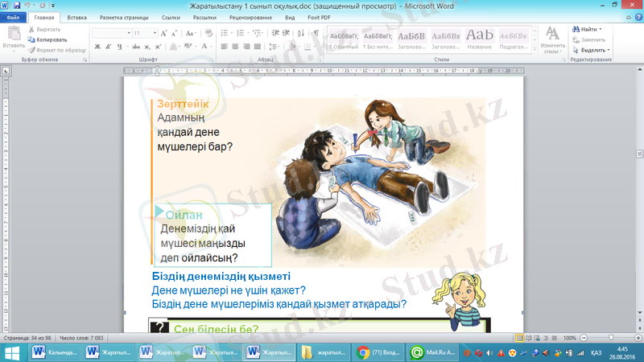Viewport: 644px width, 362px height.
Task: Toggle Bold (Ж) formatting
Action: (x=97, y=47)
